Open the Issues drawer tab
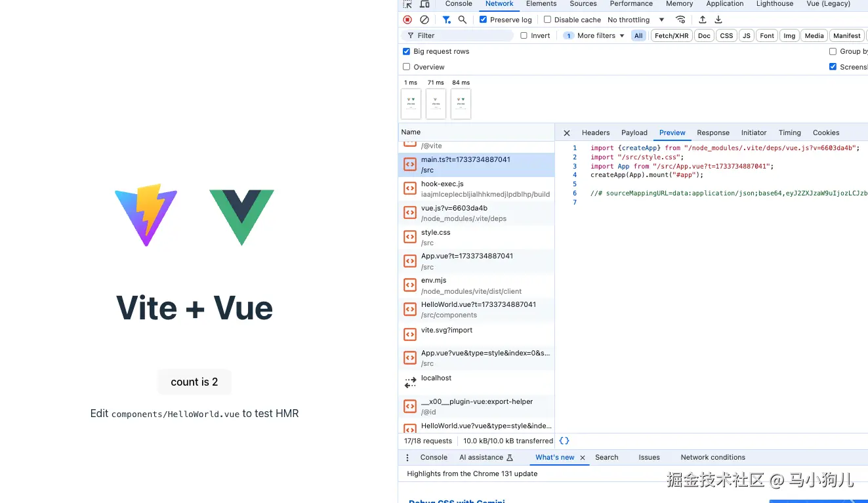The width and height of the screenshot is (868, 503). coord(649,458)
